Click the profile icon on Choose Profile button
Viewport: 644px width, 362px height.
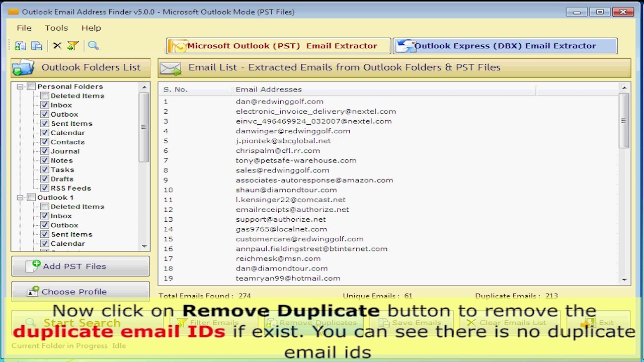pos(33,291)
